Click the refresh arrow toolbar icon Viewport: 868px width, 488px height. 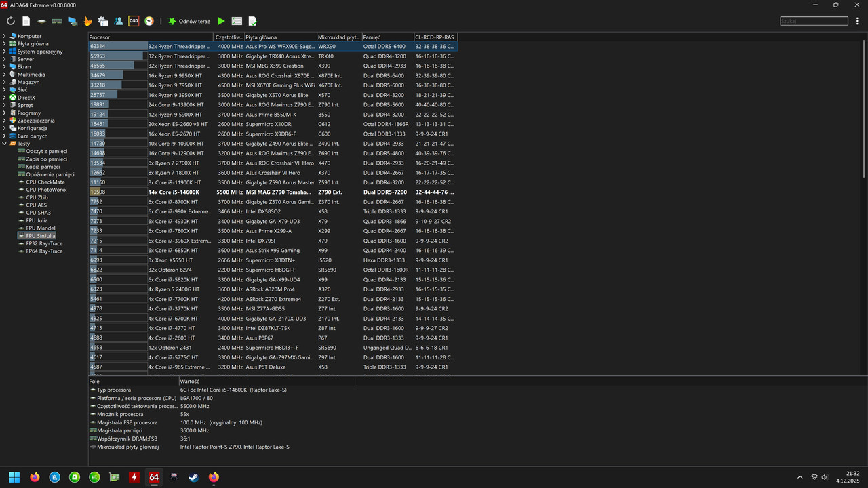[11, 21]
